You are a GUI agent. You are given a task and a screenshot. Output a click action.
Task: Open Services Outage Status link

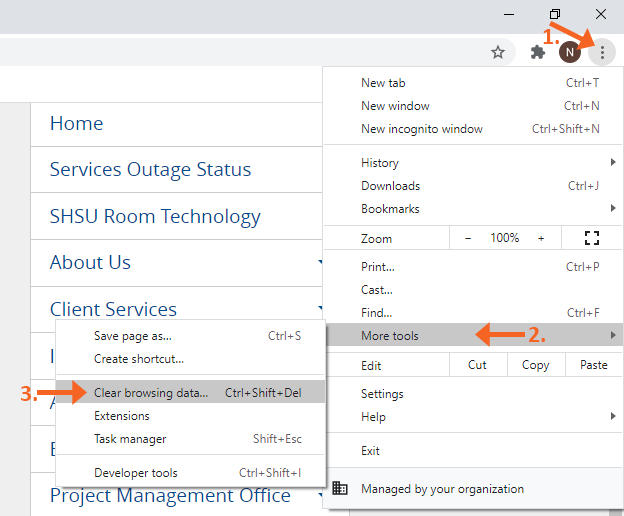(x=150, y=170)
